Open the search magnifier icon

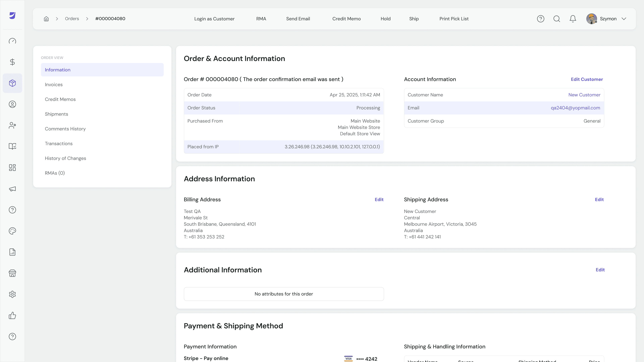(x=556, y=19)
